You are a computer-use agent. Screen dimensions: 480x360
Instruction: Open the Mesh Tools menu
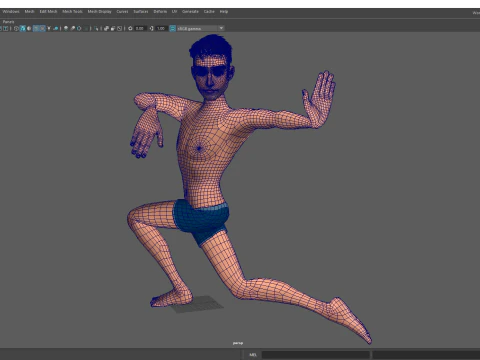click(x=72, y=12)
